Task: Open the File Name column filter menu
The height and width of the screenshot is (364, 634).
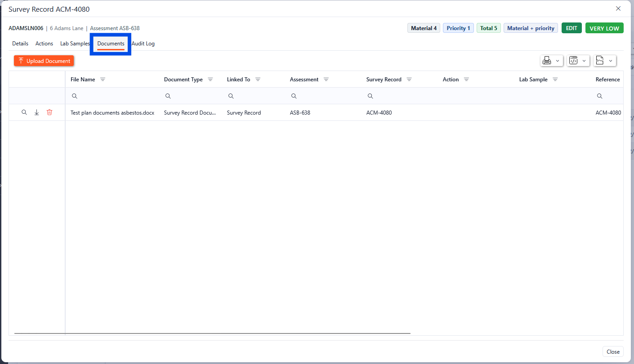Action: pos(103,80)
